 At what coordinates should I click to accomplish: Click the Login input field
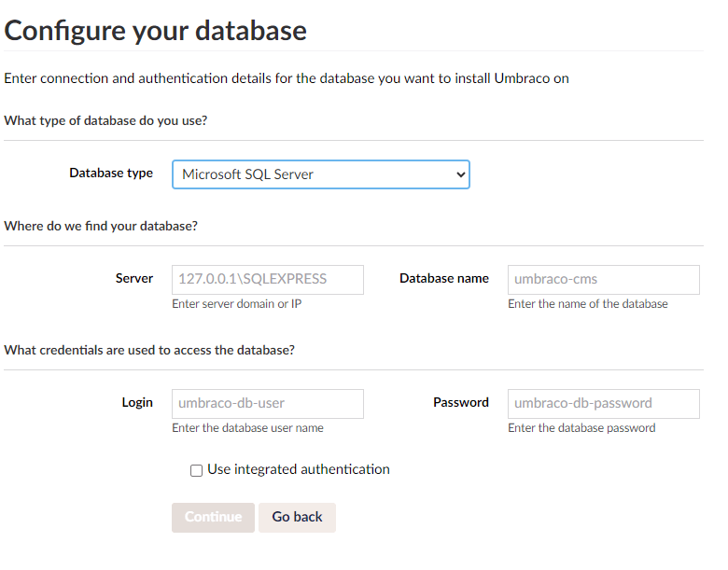pos(268,403)
